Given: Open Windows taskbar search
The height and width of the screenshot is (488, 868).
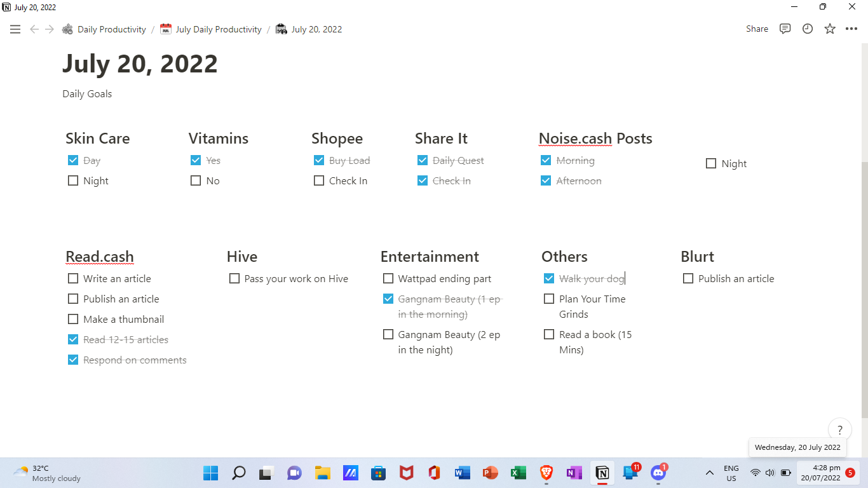Looking at the screenshot, I should click(x=238, y=473).
